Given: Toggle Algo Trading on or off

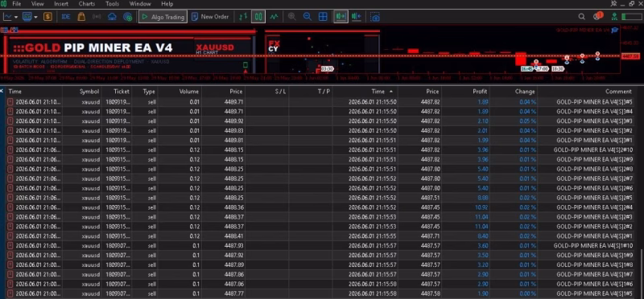Looking at the screenshot, I should coord(163,17).
